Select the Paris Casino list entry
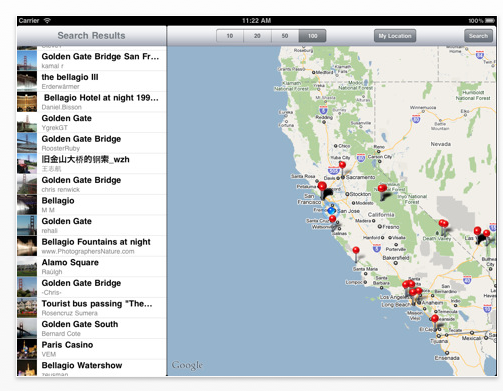This screenshot has width=503, height=391. [x=92, y=349]
